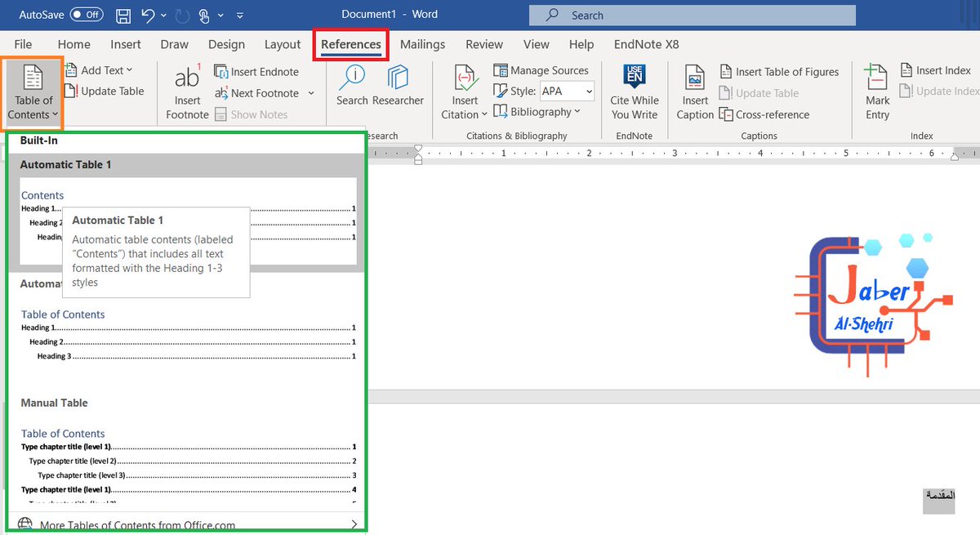Click the Insert Citation button
Screen dimensions: 980x535
point(465,92)
